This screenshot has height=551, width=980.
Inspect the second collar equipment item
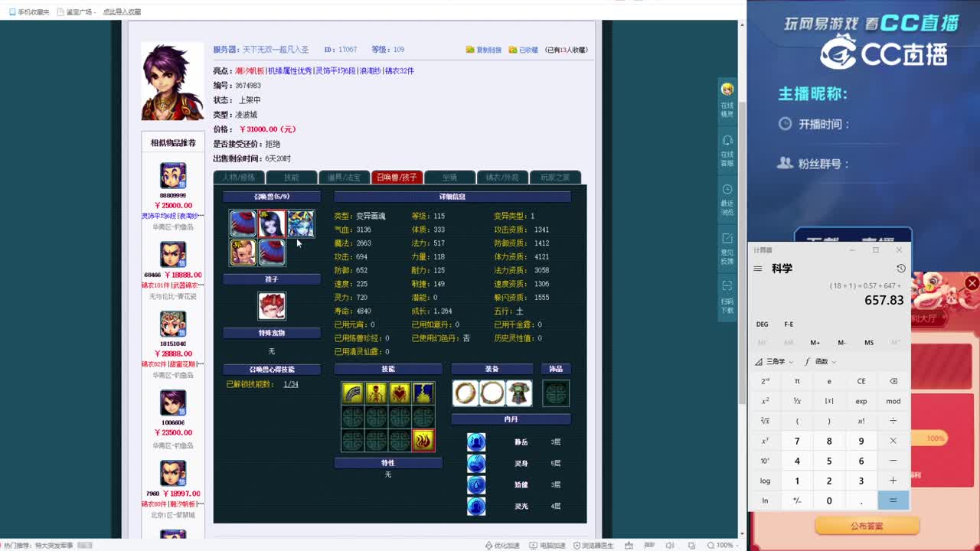[492, 393]
